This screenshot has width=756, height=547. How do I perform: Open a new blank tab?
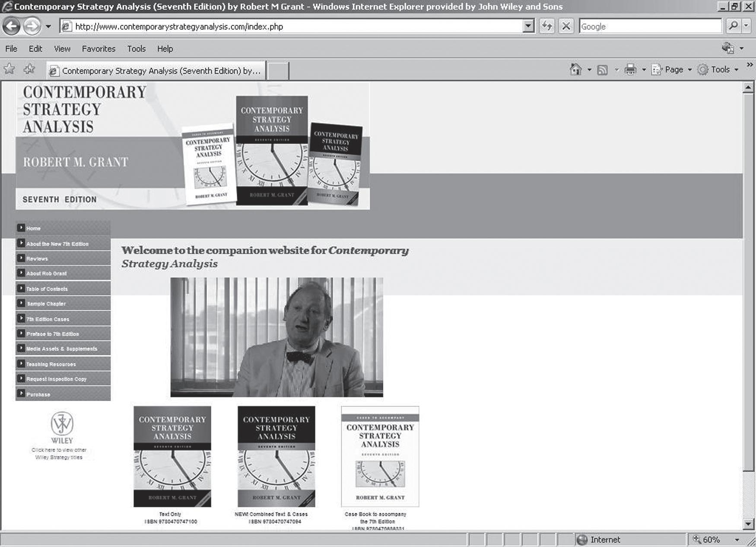pos(278,71)
